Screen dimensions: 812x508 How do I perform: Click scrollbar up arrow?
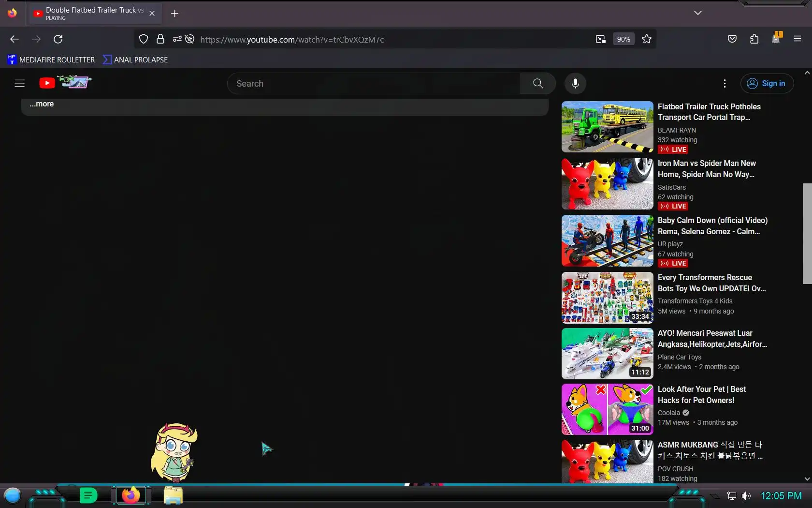(807, 73)
